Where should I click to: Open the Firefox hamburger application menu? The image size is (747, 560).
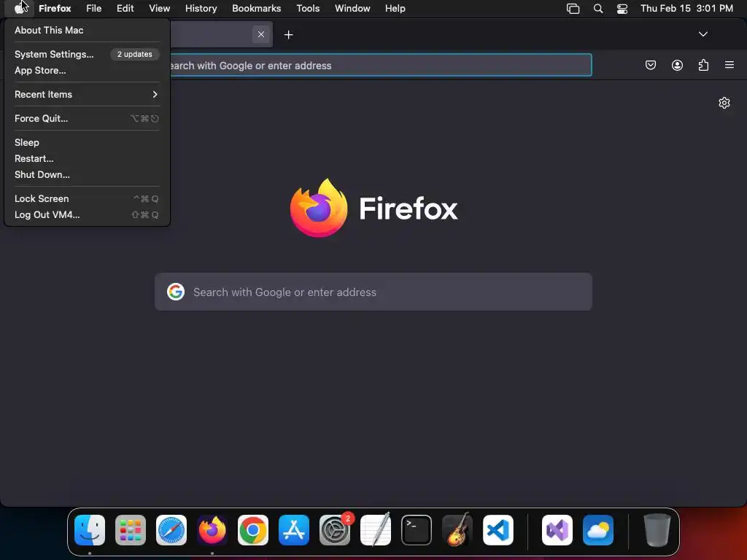coord(729,65)
